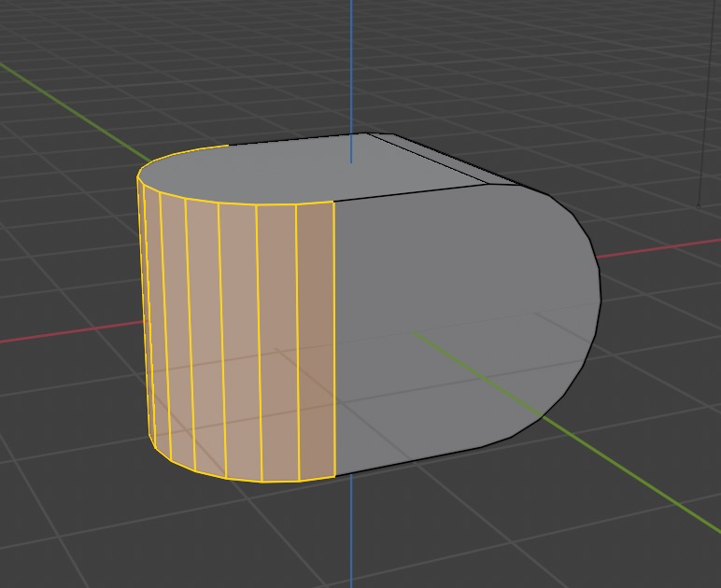
Task: Select the yellow bottom edge of highlighted faces
Action: pos(262,481)
